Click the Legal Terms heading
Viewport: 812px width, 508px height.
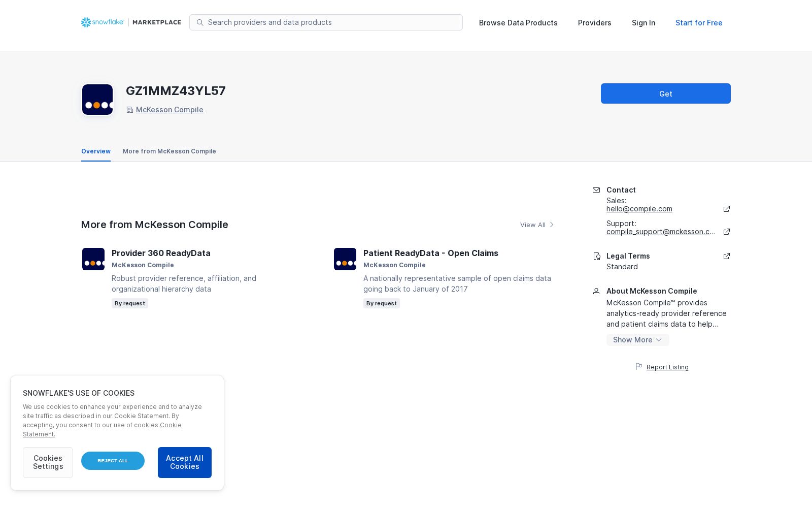pos(628,256)
